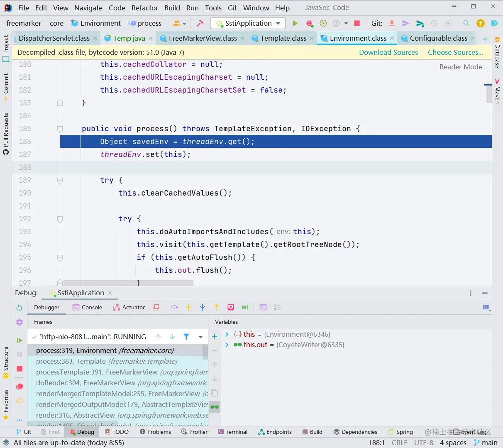
Task: Click Step Into yellow arrow icon
Action: tap(188, 307)
